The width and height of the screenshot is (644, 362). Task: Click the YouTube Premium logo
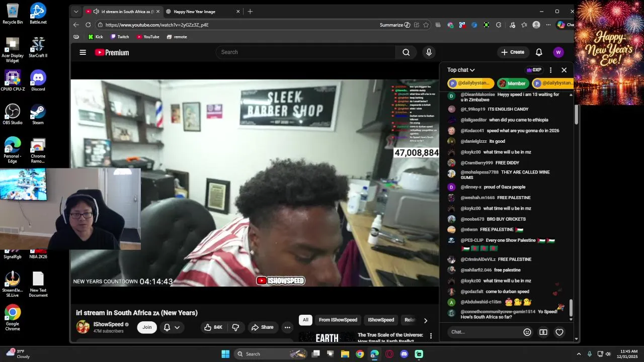tap(112, 52)
